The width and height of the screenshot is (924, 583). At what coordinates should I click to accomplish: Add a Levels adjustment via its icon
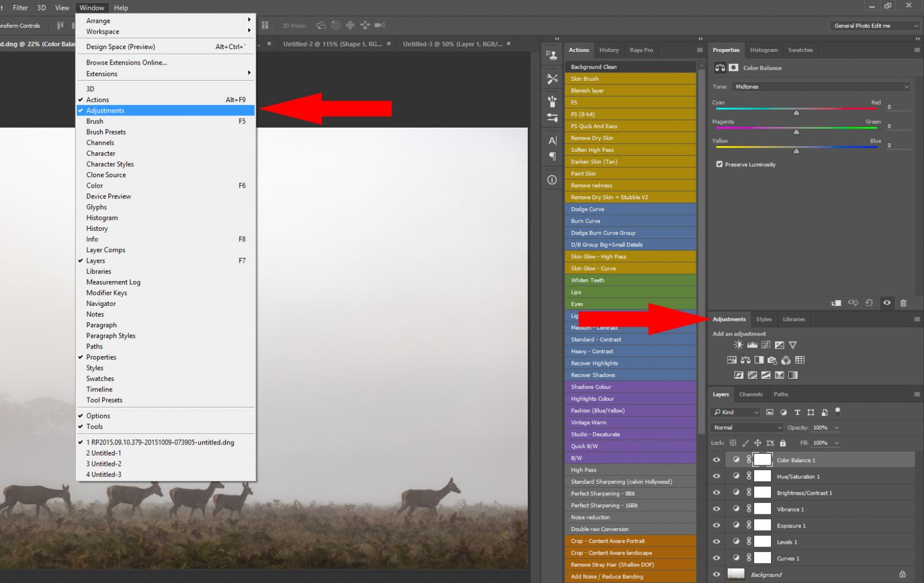pyautogui.click(x=752, y=345)
